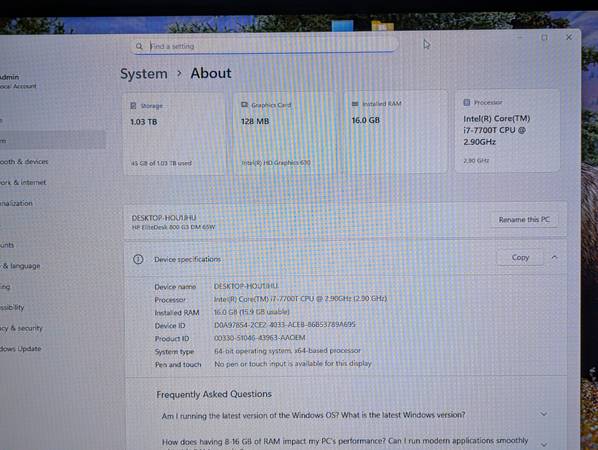Open Bluetooth & devices in sidebar
The width and height of the screenshot is (598, 450).
tap(24, 162)
